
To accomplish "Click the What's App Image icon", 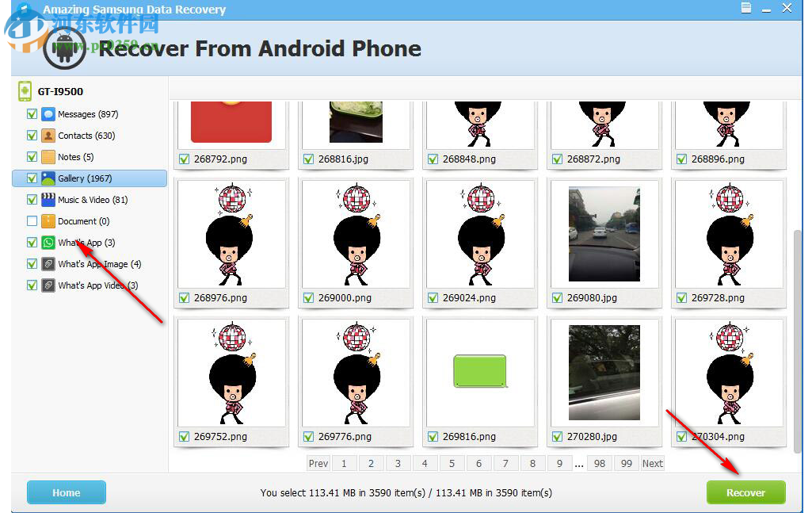I will pyautogui.click(x=48, y=264).
